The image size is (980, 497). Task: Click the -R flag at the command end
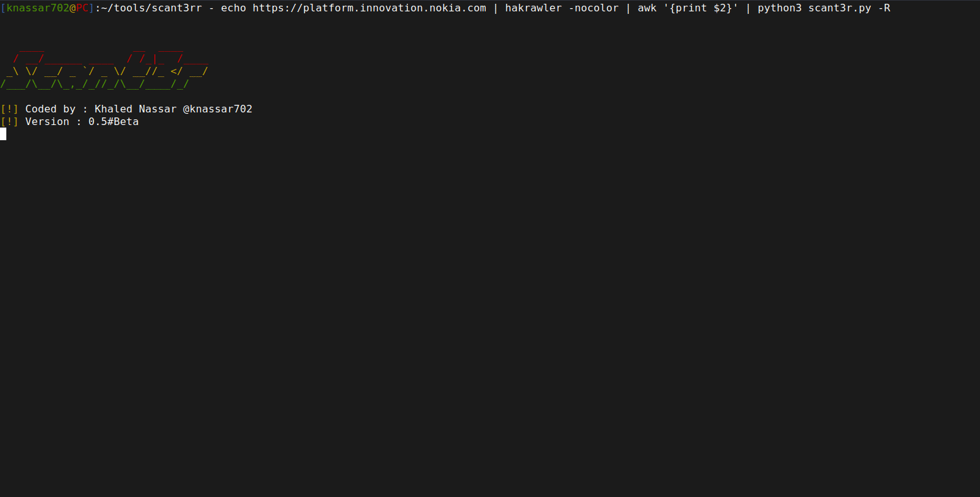click(883, 8)
